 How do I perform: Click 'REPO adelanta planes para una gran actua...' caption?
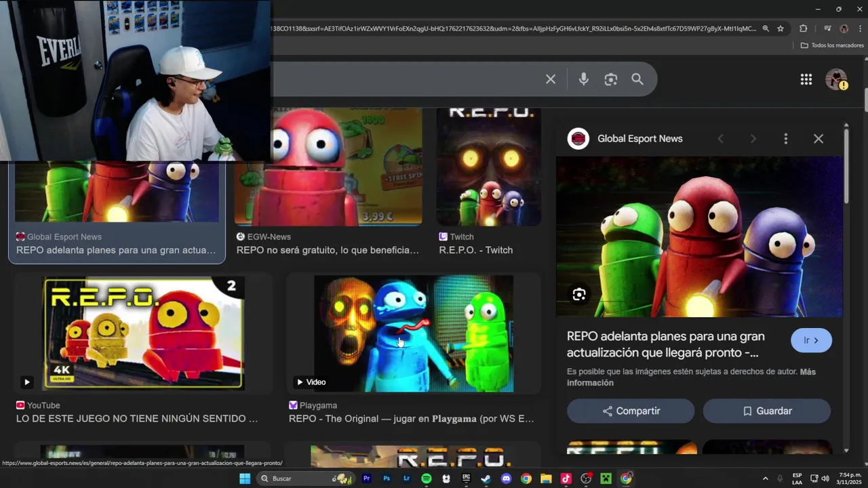116,250
